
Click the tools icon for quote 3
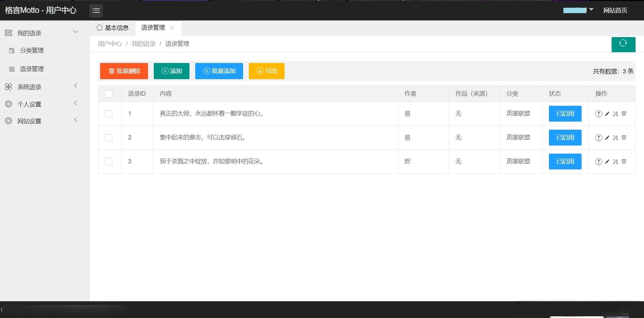[615, 162]
